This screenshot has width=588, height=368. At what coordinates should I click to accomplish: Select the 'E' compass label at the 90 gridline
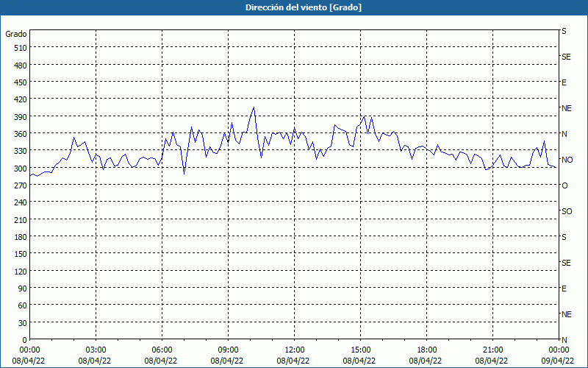(x=564, y=289)
